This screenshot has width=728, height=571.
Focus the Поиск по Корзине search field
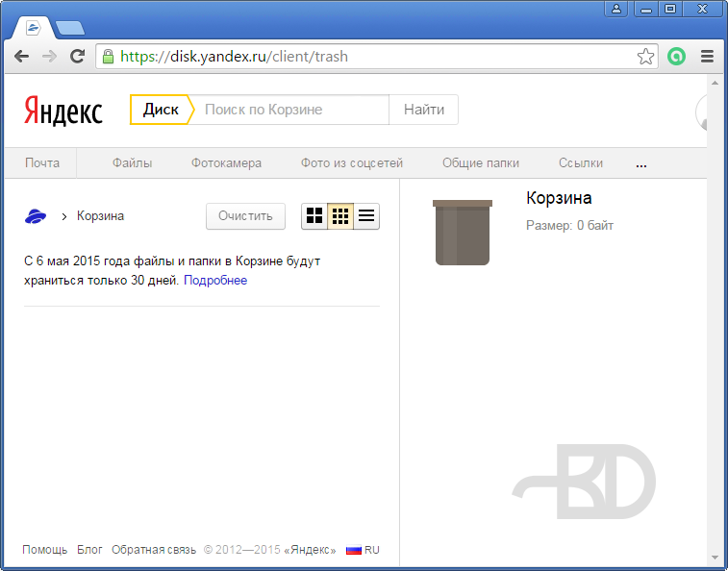[x=290, y=110]
